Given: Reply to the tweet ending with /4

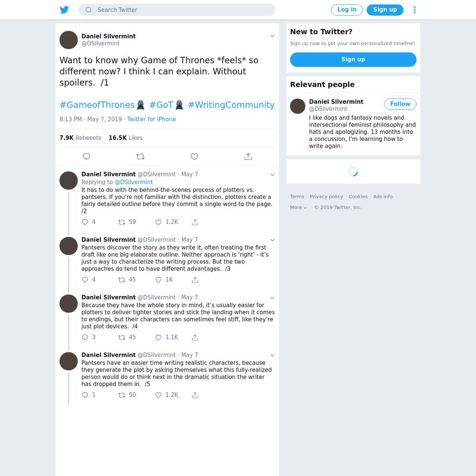Looking at the screenshot, I should (x=85, y=337).
